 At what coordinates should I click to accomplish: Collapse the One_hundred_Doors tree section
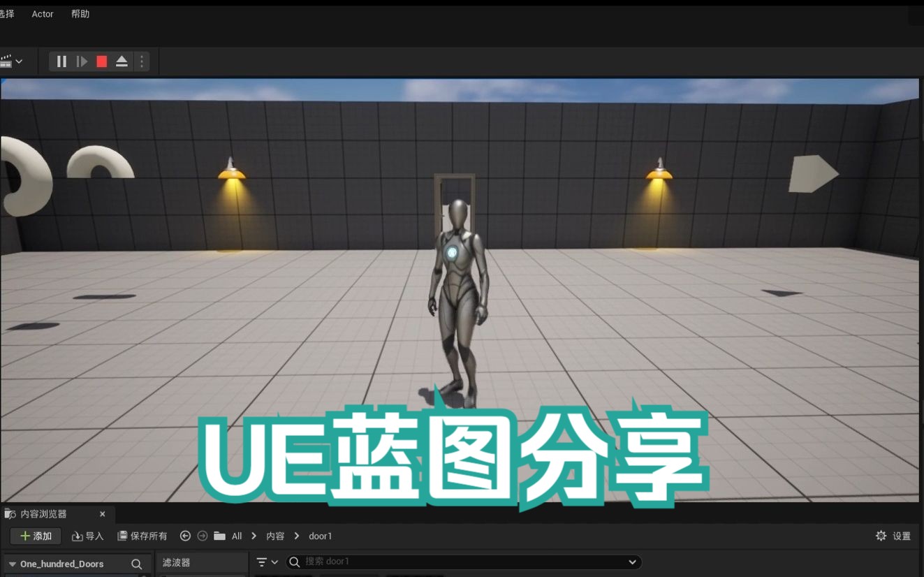pyautogui.click(x=12, y=564)
